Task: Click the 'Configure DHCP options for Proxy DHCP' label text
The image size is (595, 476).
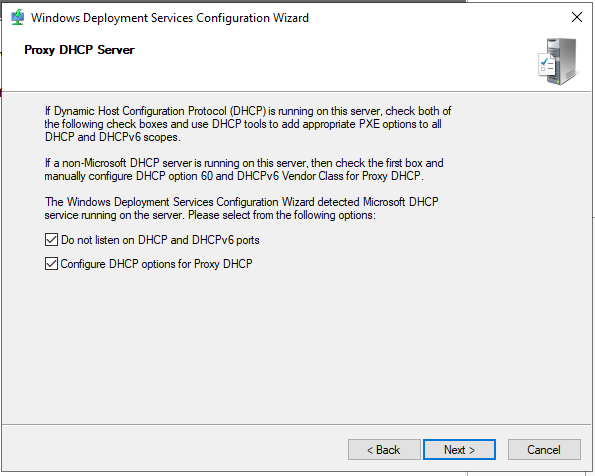Action: (x=156, y=264)
